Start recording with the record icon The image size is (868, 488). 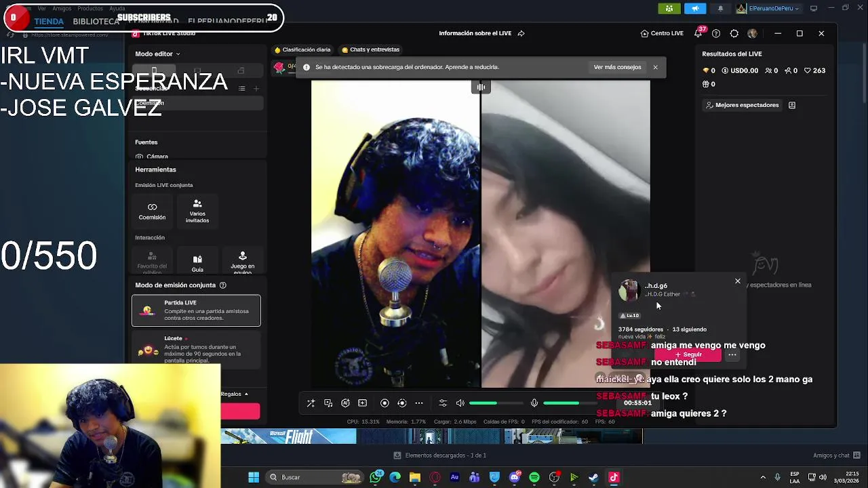[384, 403]
